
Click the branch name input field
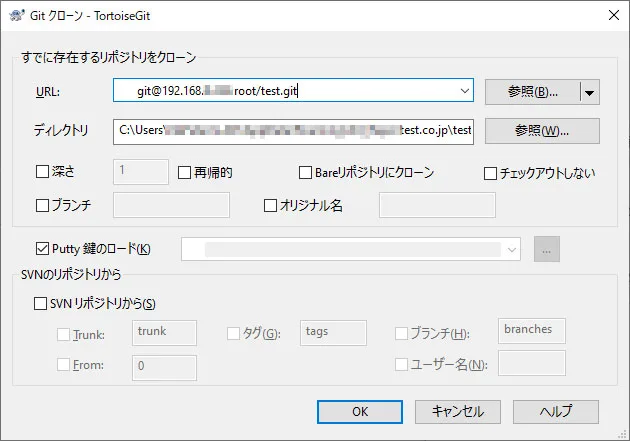(x=172, y=205)
